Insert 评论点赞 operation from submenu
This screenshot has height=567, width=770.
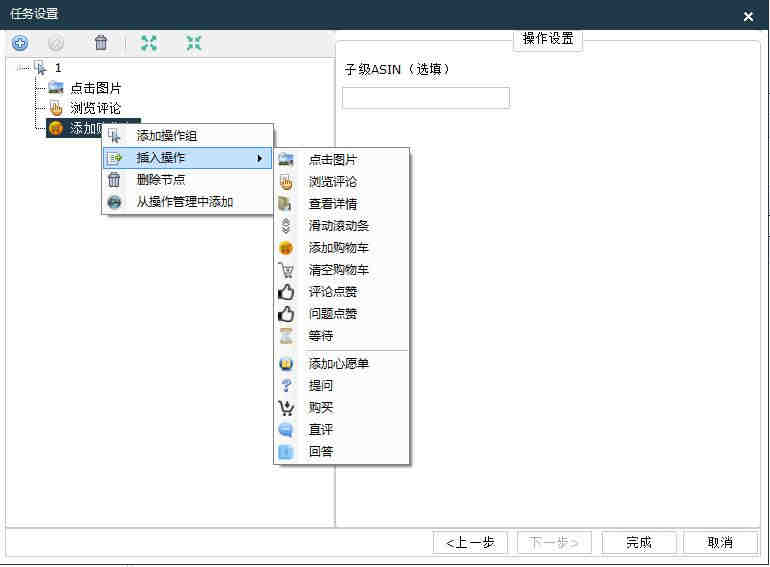[341, 292]
